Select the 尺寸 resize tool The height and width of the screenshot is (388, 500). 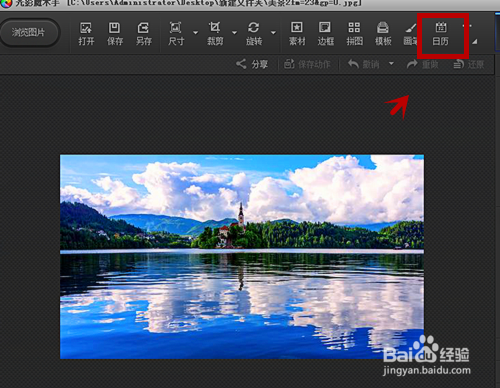tap(176, 33)
